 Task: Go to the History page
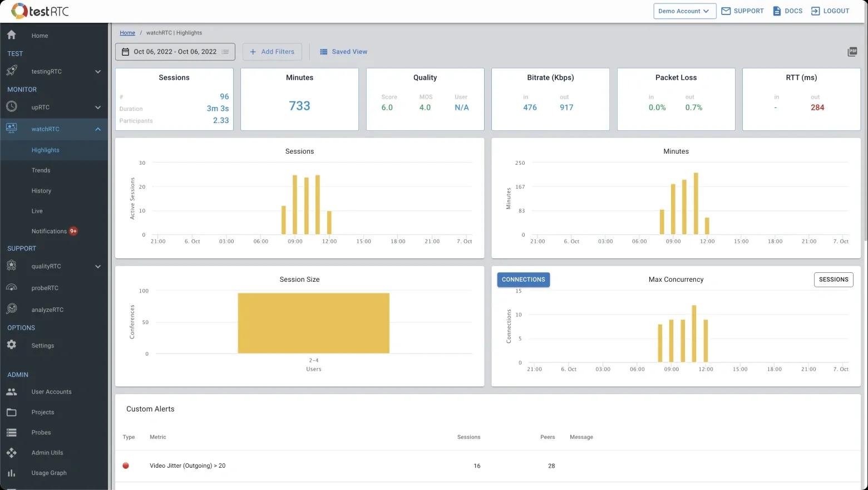click(x=41, y=190)
